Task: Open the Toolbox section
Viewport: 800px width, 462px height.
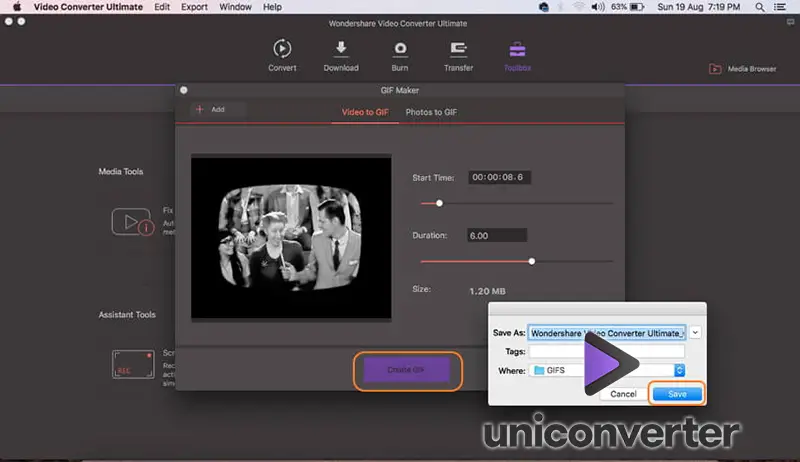Action: coord(517,55)
